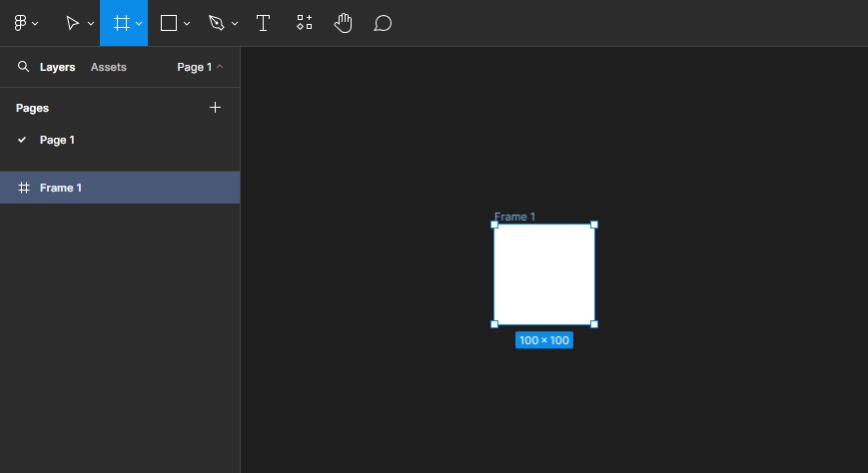The width and height of the screenshot is (868, 473).
Task: Select the Rectangle shape tool
Action: coord(168,23)
